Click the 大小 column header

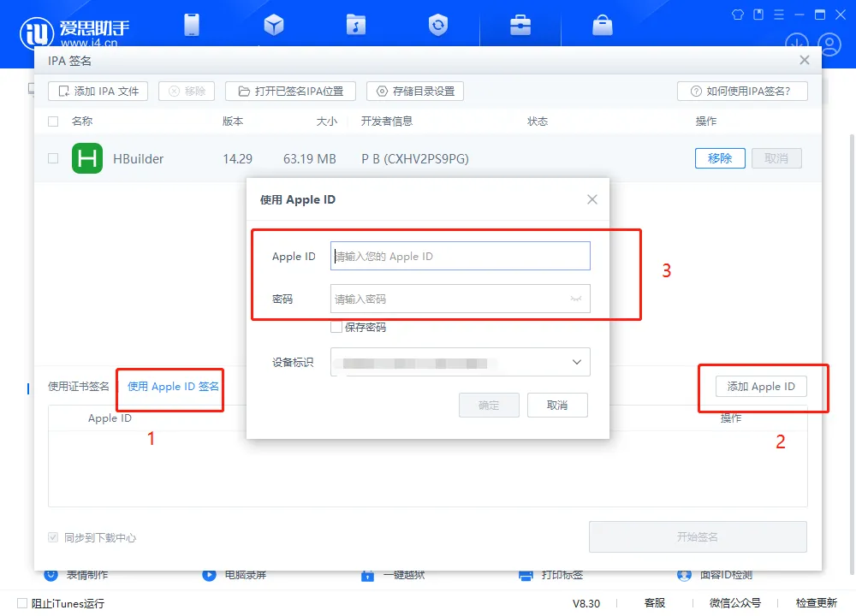(326, 121)
